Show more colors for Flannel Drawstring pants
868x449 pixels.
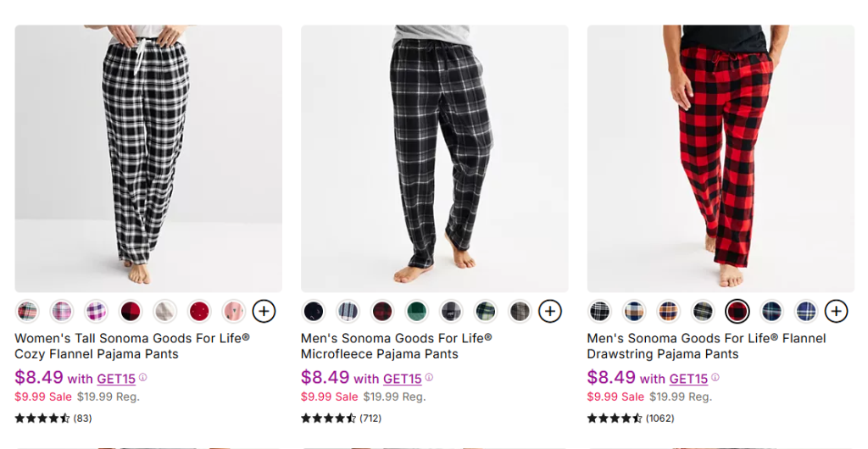(837, 311)
